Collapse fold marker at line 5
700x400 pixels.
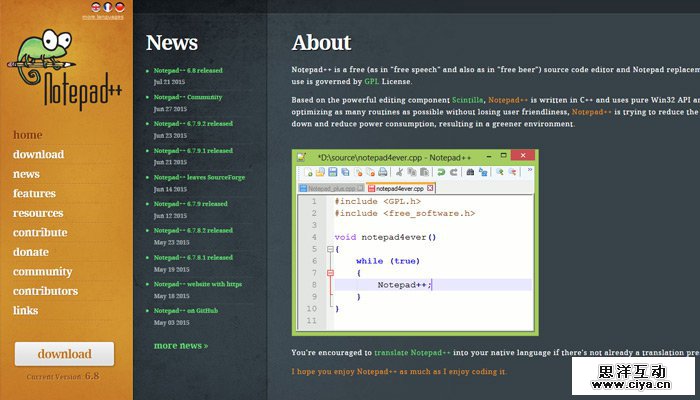point(330,249)
